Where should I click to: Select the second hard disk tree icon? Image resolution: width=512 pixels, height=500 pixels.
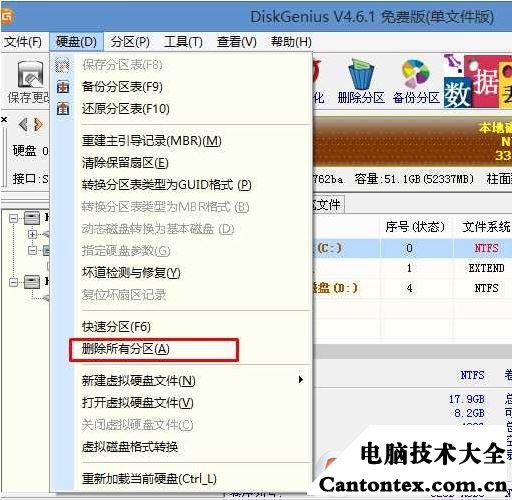point(32,282)
